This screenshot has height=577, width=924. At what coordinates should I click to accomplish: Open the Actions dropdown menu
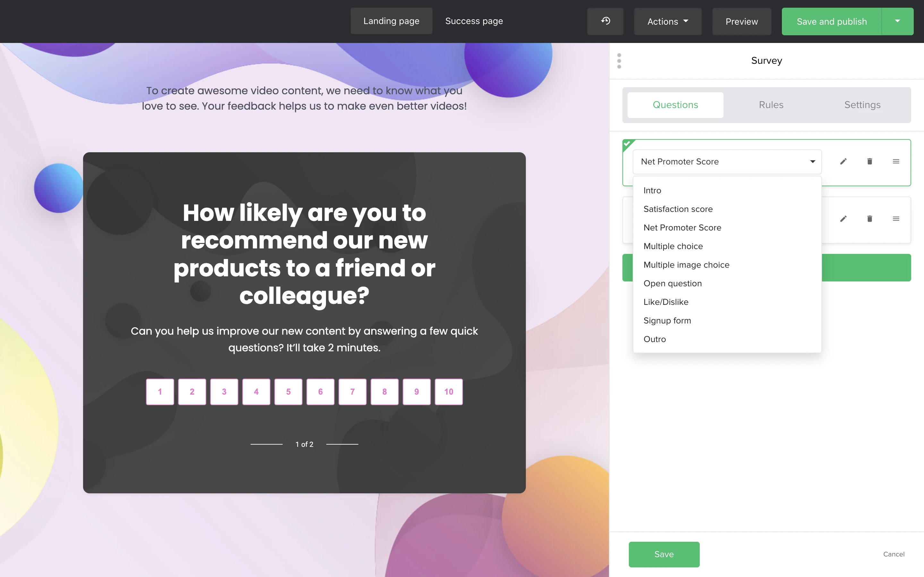tap(667, 21)
